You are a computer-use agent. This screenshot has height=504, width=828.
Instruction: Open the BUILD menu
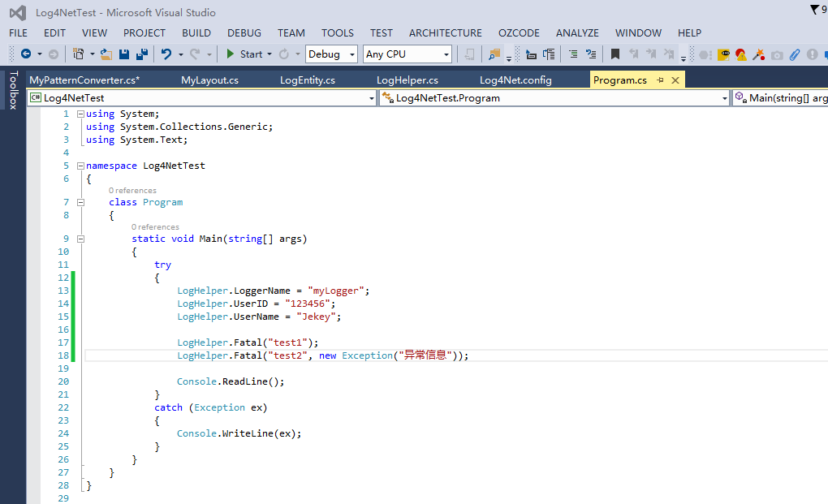(x=196, y=32)
